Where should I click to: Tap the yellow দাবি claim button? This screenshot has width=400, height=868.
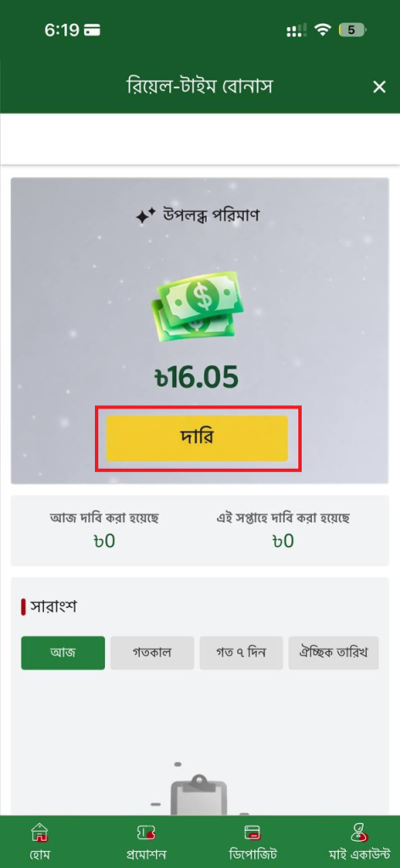coord(197,438)
